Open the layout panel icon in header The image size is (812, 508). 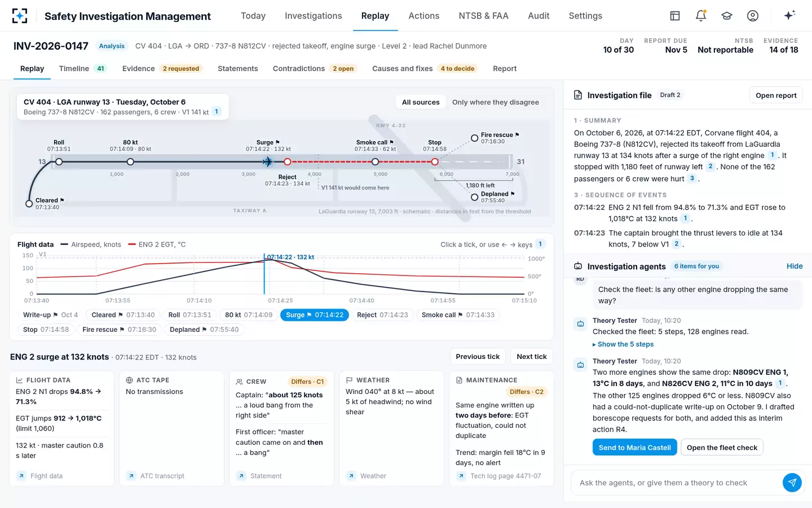coord(675,16)
